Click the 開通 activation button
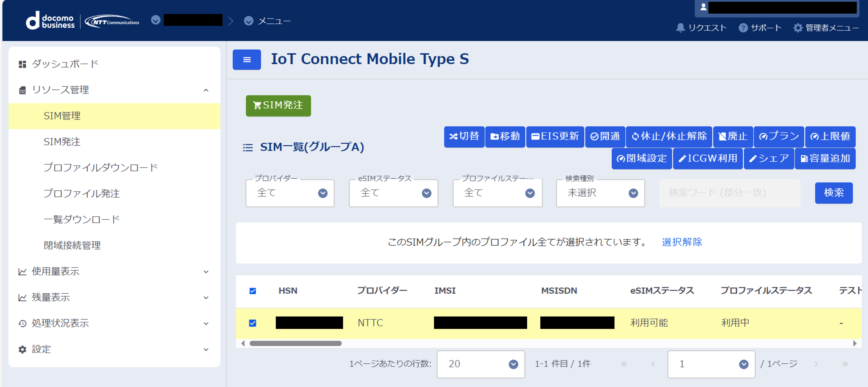This screenshot has height=387, width=868. tap(605, 136)
